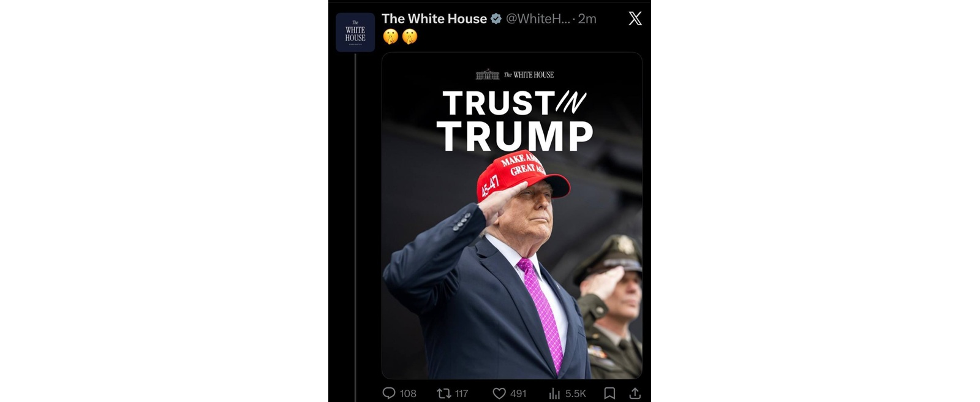This screenshot has width=980, height=402.
Task: Click the @WhiteH... handle
Action: click(538, 19)
